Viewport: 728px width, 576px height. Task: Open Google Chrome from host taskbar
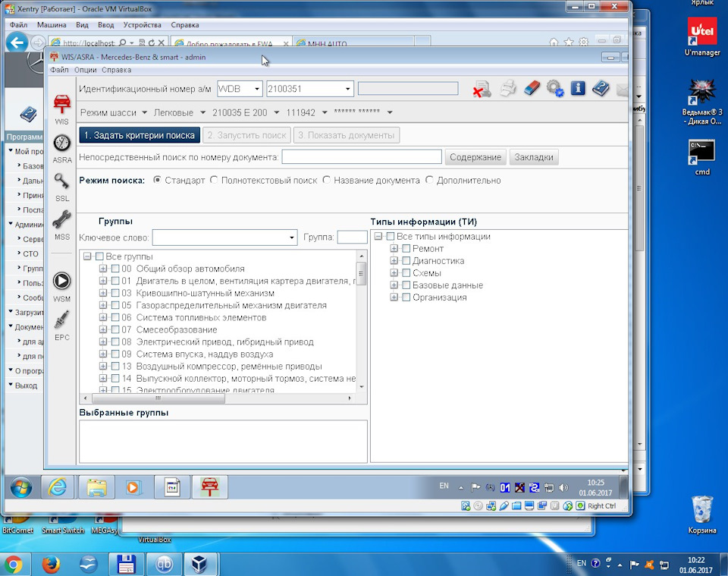pos(13,565)
